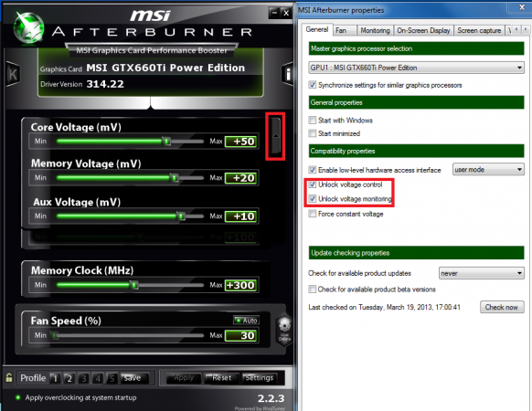Screen dimensions: 532x411
Task: Click the Aux Voltage +10 value field
Action: [x=241, y=216]
